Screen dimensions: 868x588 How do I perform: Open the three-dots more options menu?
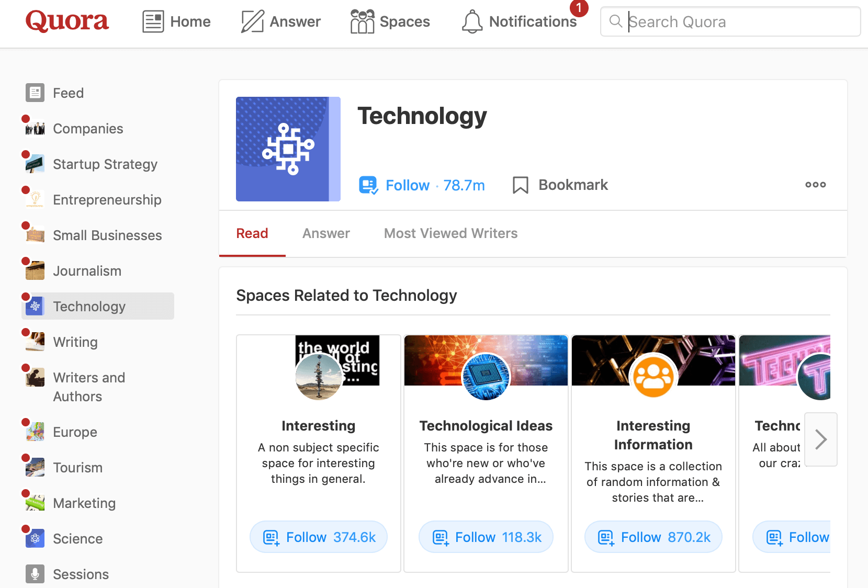(815, 185)
